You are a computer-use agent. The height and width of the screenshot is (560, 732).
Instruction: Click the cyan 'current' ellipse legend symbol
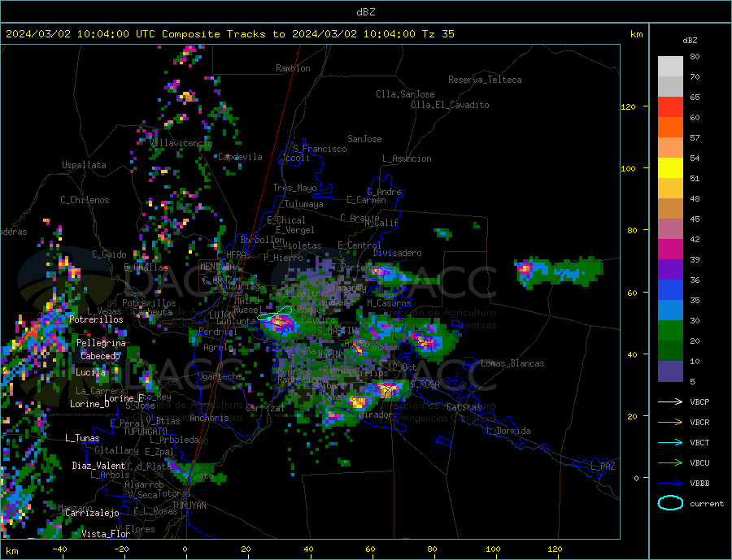(670, 503)
